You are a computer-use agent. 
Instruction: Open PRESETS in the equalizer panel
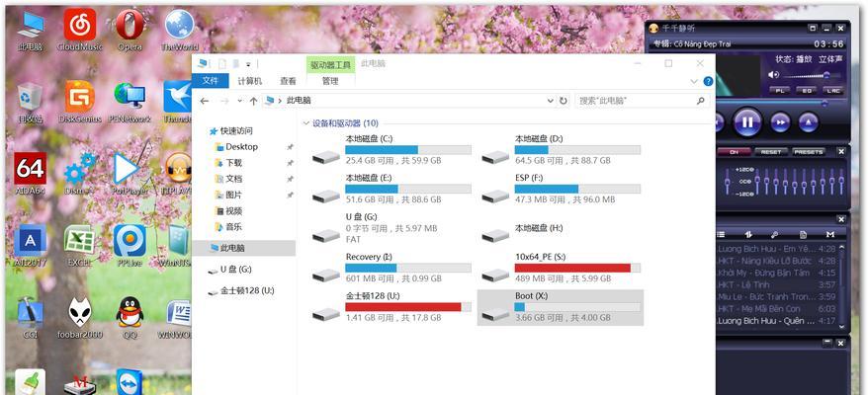809,152
